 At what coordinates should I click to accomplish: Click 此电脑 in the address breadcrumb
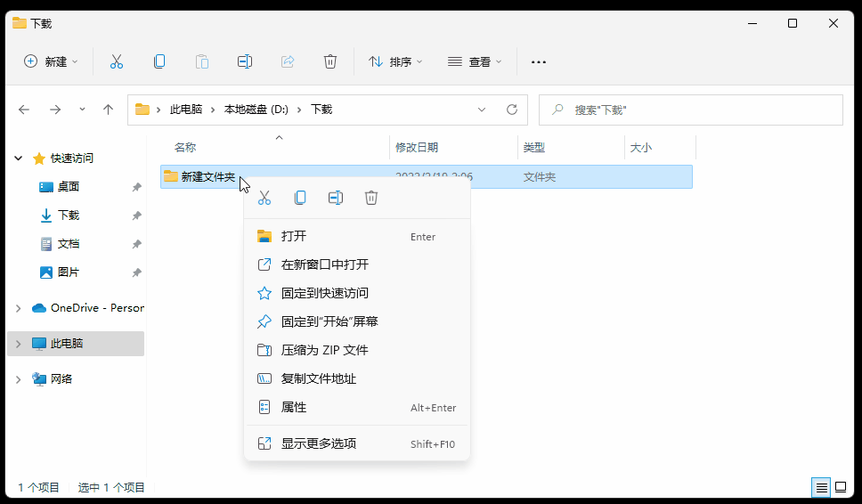(186, 110)
